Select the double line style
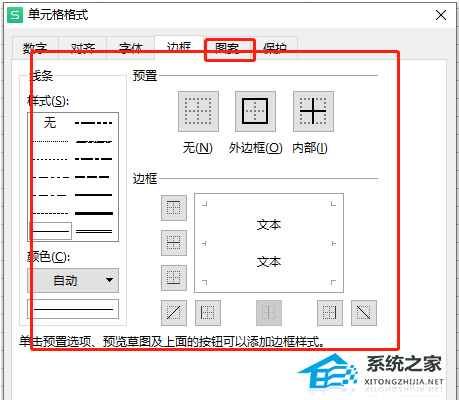459x400 pixels. (94, 231)
